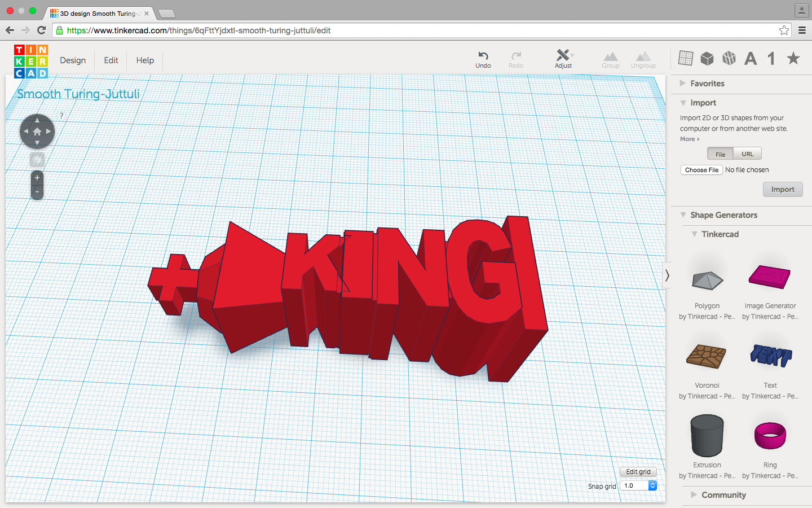The width and height of the screenshot is (812, 508).
Task: Open the Design menu
Action: [73, 60]
